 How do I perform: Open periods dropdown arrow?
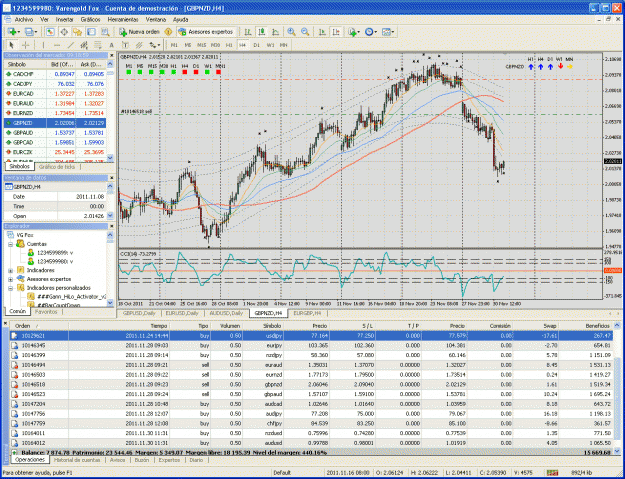pos(375,32)
